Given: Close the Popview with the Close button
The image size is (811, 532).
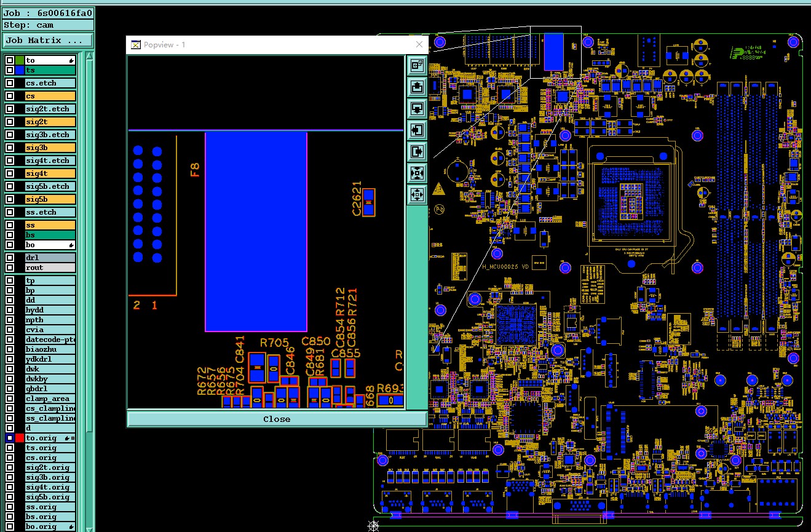Looking at the screenshot, I should 277,419.
